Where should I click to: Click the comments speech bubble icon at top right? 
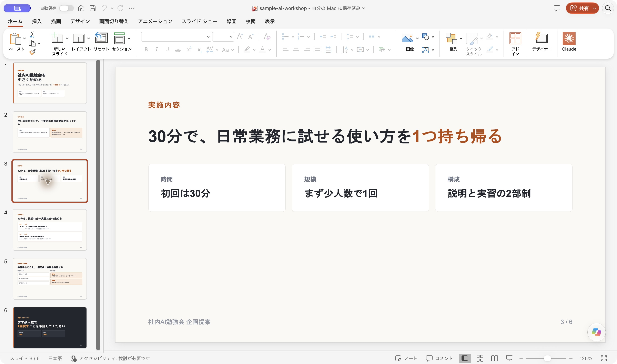point(557,8)
